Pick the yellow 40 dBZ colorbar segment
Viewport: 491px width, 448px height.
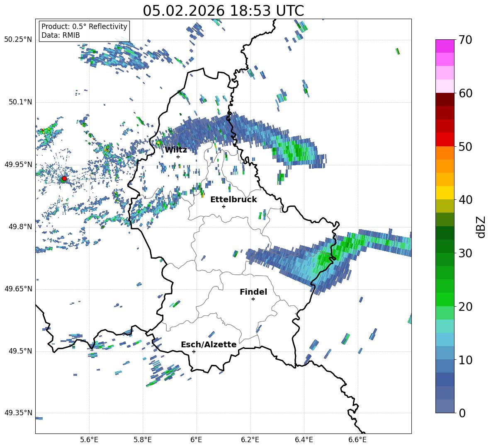pos(445,193)
